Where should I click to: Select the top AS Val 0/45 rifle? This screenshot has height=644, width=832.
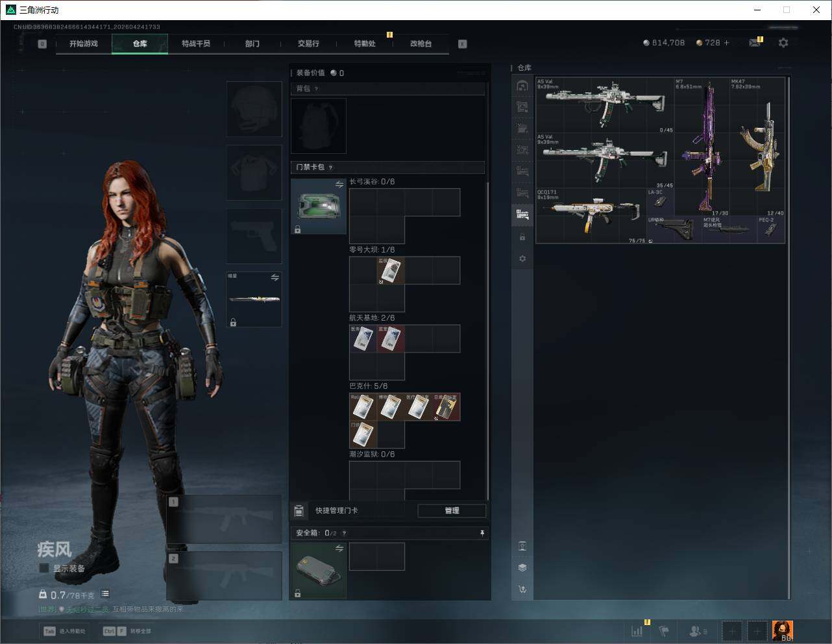605,106
